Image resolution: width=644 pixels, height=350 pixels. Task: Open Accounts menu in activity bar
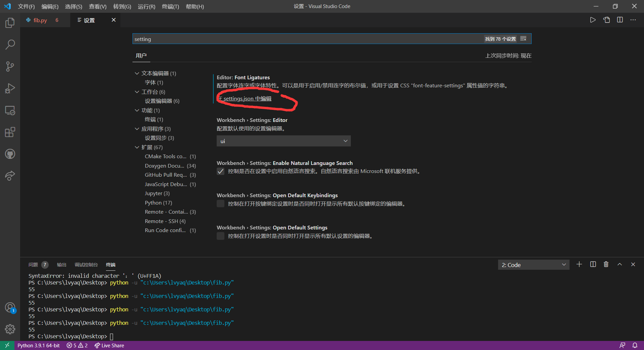10,308
